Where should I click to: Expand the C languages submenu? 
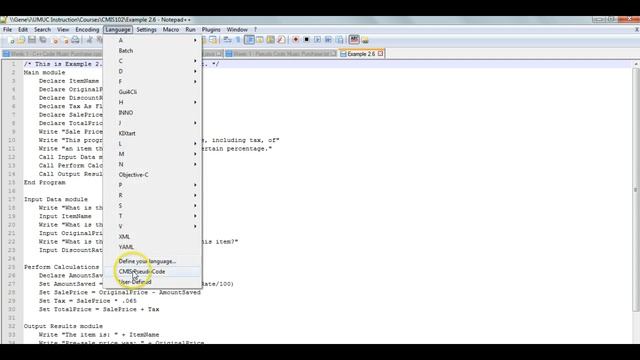point(152,61)
